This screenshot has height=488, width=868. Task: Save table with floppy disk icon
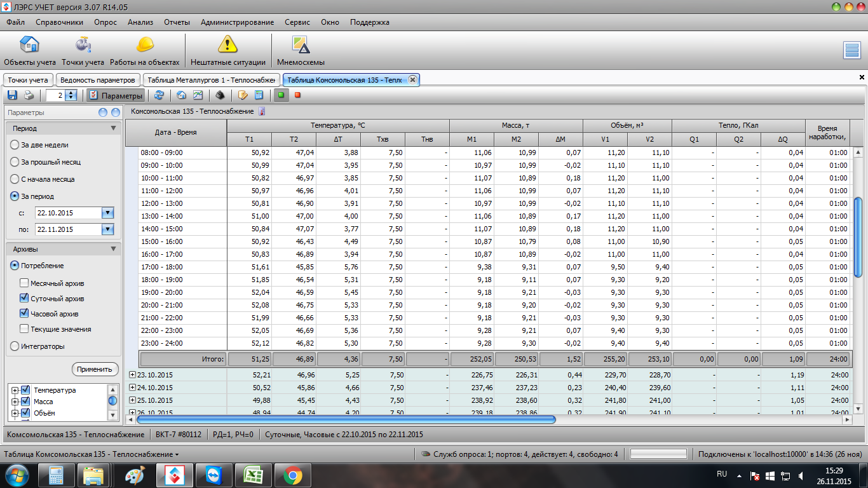pyautogui.click(x=12, y=95)
